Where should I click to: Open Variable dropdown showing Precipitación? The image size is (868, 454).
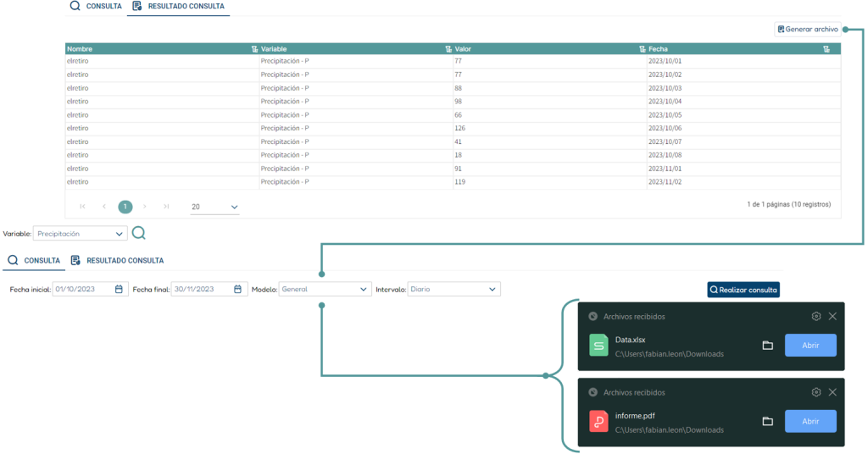coord(81,234)
